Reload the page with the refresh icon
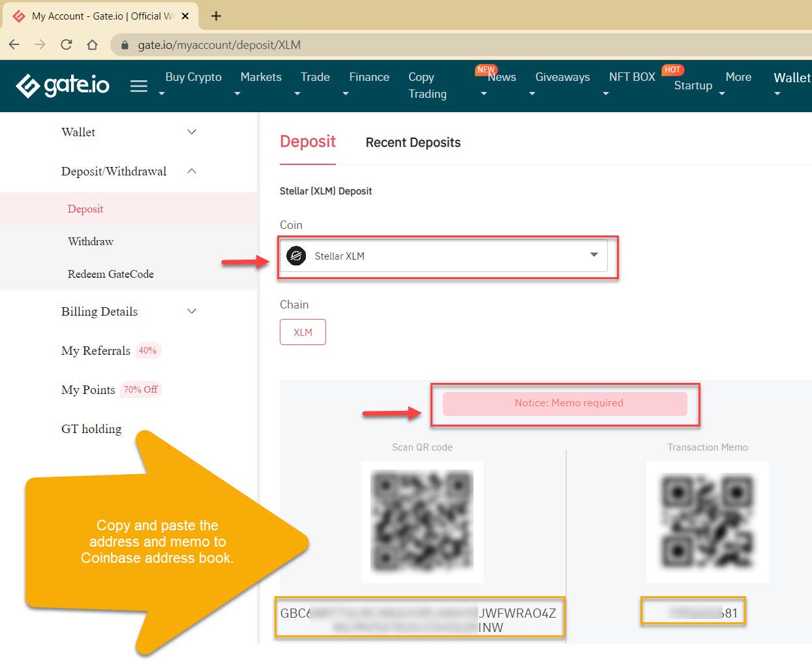The height and width of the screenshot is (662, 812). click(x=66, y=44)
